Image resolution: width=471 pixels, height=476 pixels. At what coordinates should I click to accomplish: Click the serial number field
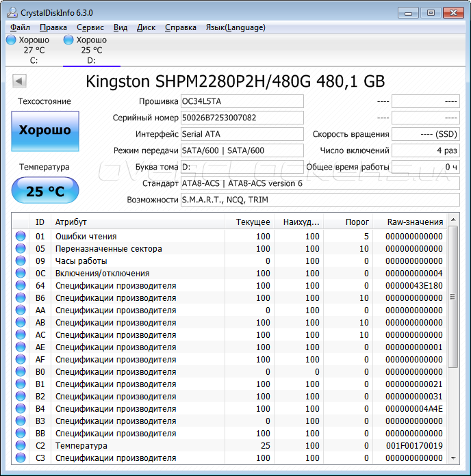point(242,118)
